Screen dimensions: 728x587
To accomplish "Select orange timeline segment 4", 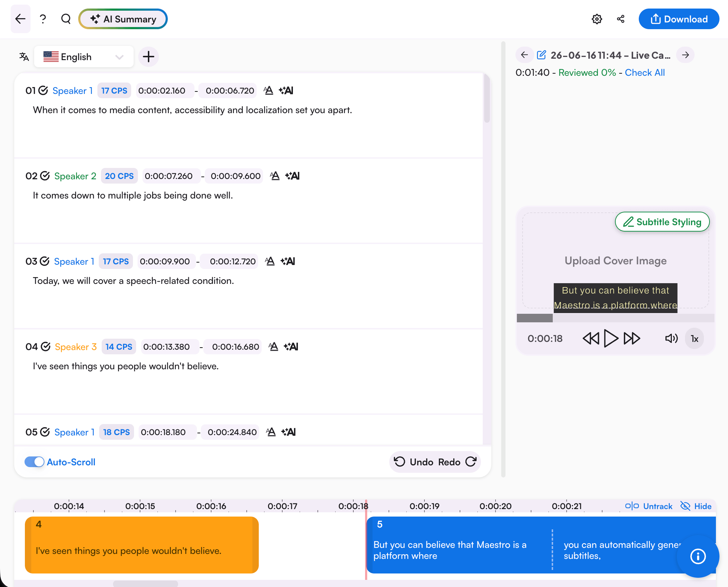I will tap(141, 545).
